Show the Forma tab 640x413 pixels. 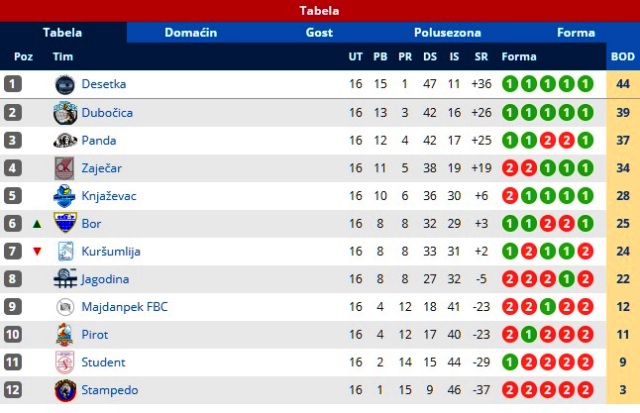click(x=575, y=33)
